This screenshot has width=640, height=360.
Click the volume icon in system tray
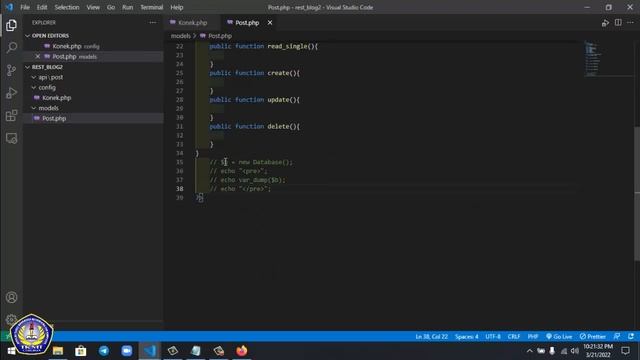(575, 351)
